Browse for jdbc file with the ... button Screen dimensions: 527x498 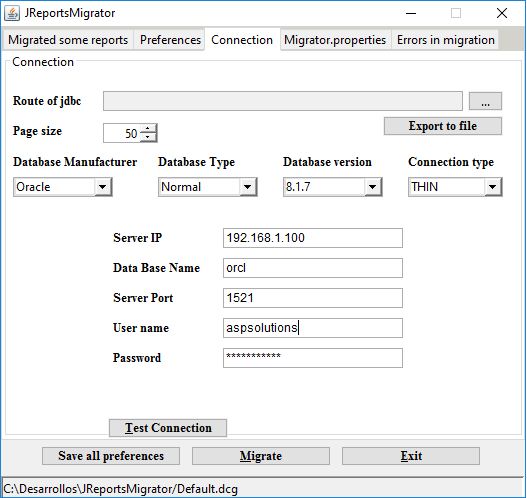(x=485, y=101)
